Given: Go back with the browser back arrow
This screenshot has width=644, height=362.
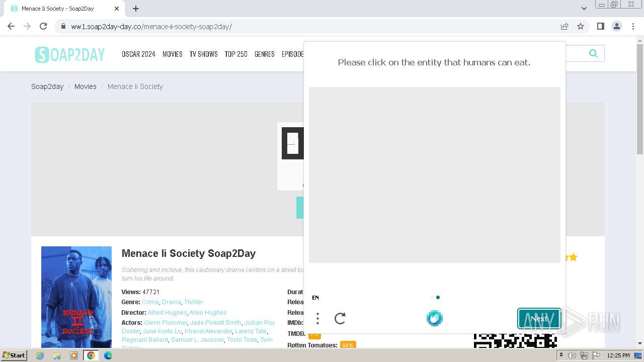Looking at the screenshot, I should coord(11,26).
